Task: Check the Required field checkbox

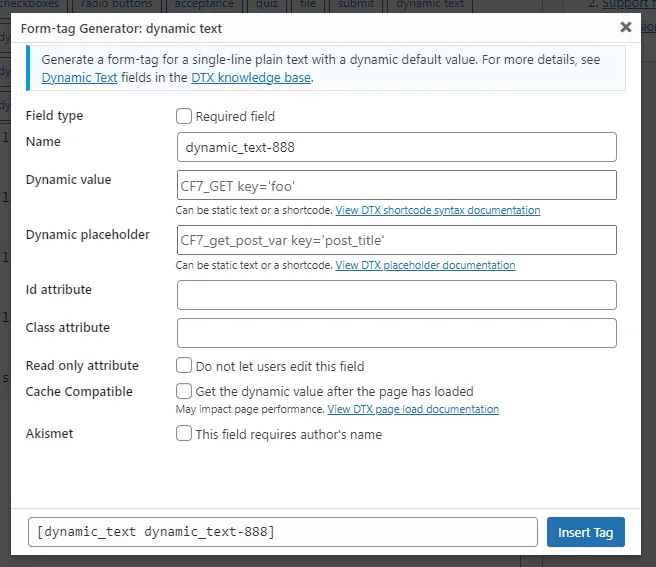Action: (184, 116)
